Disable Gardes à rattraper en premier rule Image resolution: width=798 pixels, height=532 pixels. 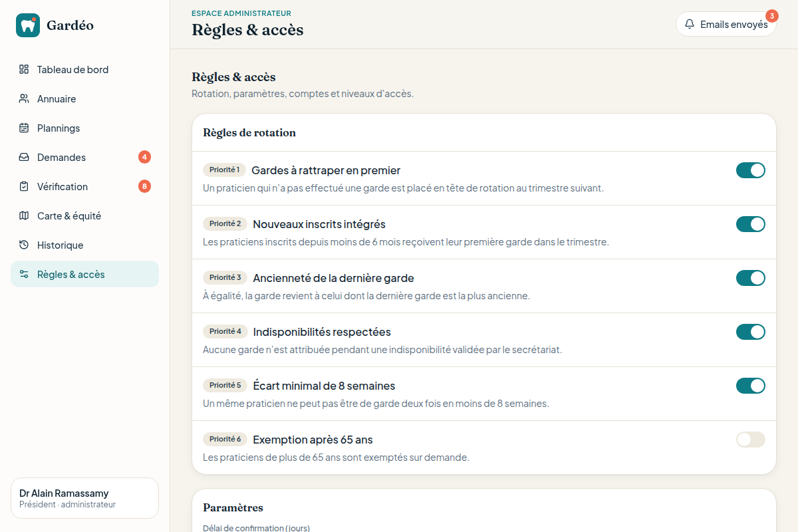[x=751, y=170]
